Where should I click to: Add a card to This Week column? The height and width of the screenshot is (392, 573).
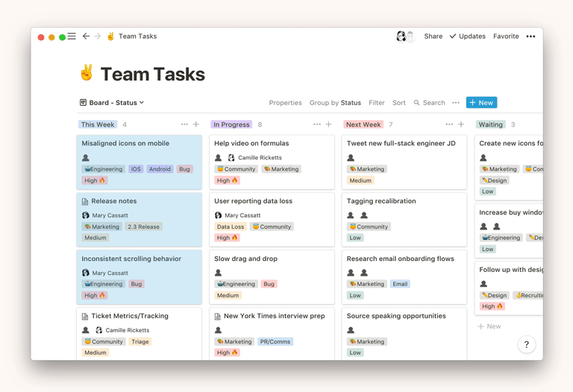pyautogui.click(x=196, y=124)
